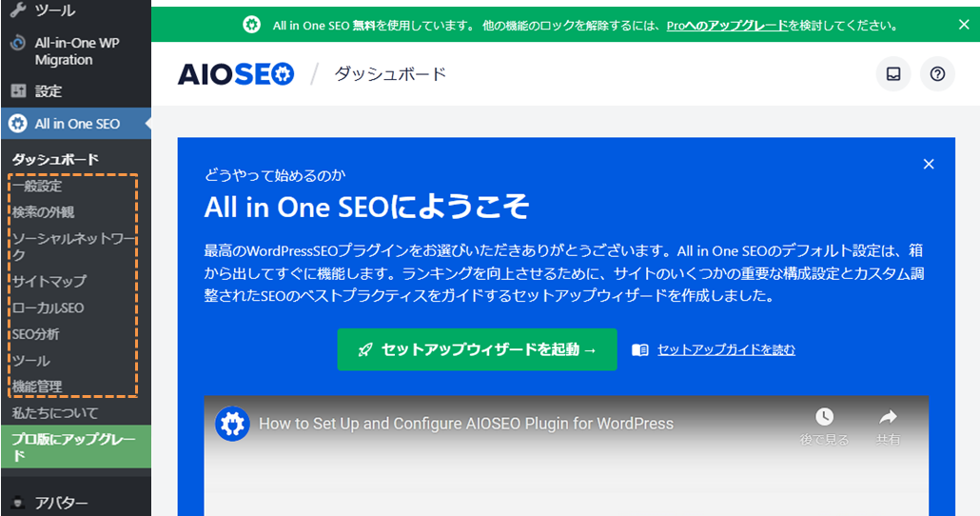Click the wrench icon beside ツール
Image resolution: width=980 pixels, height=516 pixels.
(x=17, y=10)
